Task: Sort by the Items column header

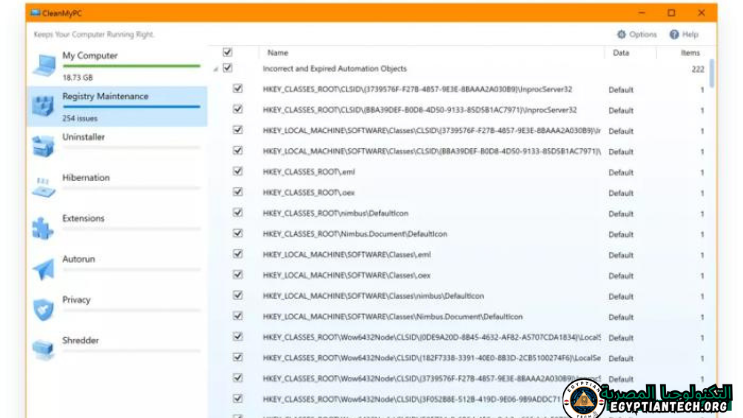Action: [690, 53]
